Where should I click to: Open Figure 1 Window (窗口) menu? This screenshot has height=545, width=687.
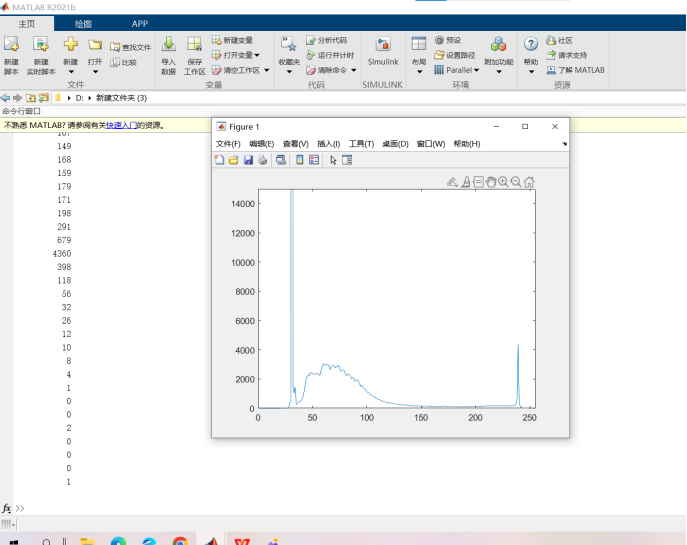pyautogui.click(x=431, y=144)
